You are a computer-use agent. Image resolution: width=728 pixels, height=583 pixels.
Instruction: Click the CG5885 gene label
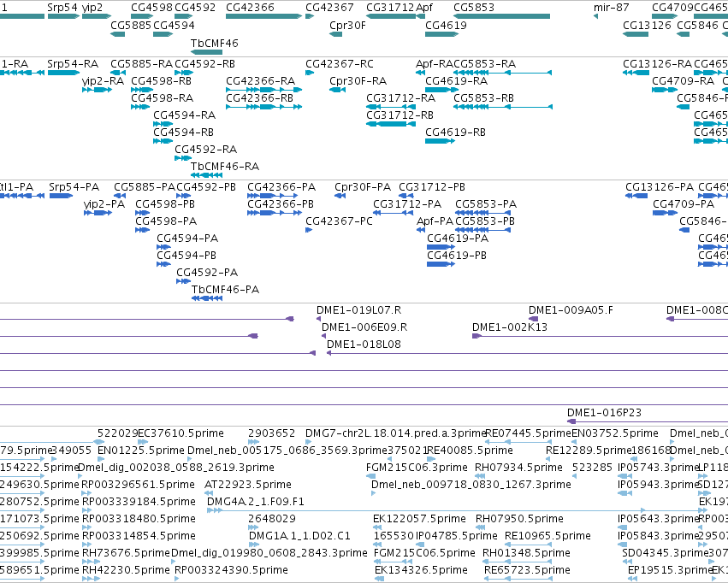coord(131,26)
